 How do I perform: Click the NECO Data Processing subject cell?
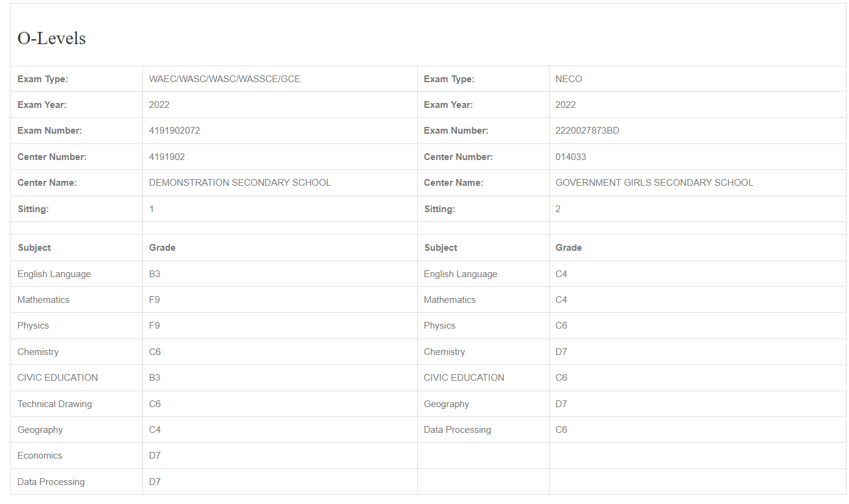point(457,430)
